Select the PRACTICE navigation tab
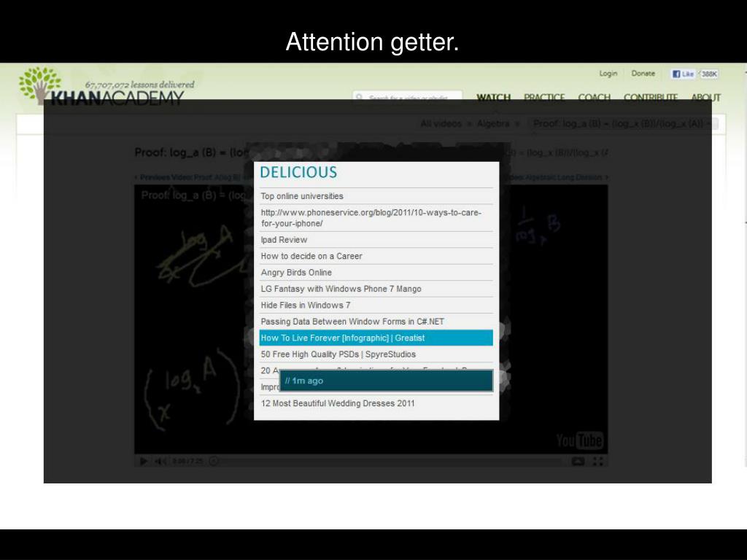Screen dimensions: 747x560 pos(544,97)
